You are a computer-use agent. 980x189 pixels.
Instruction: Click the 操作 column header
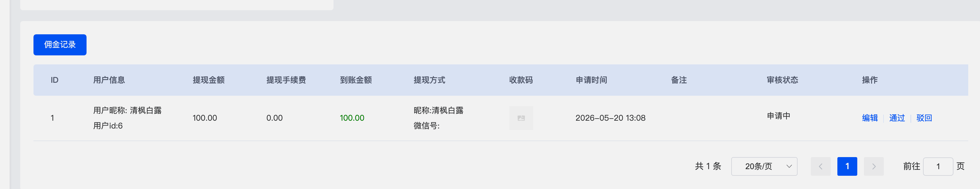tap(870, 80)
